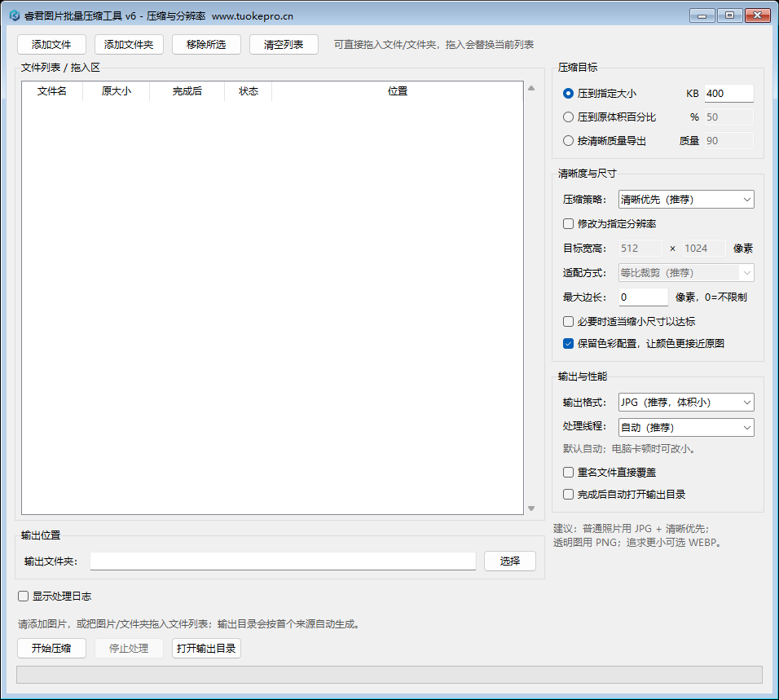Click the file list scroll-down arrow
This screenshot has width=779, height=700.
point(531,508)
